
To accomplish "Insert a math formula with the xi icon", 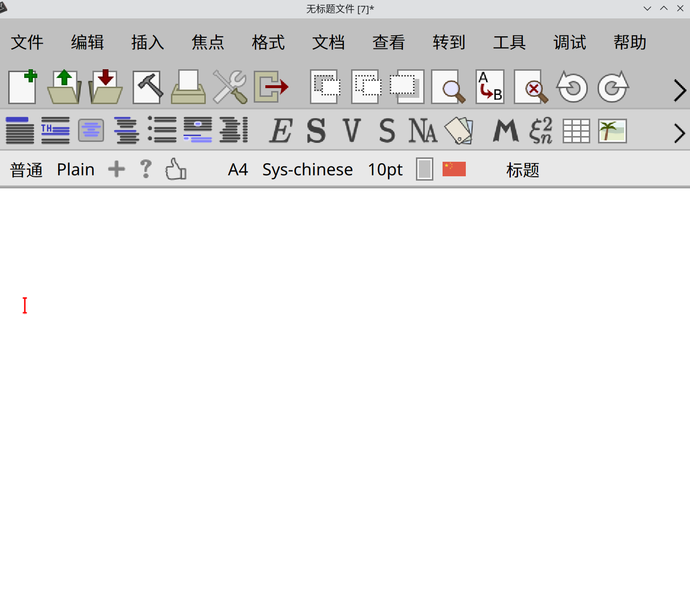I will (541, 130).
